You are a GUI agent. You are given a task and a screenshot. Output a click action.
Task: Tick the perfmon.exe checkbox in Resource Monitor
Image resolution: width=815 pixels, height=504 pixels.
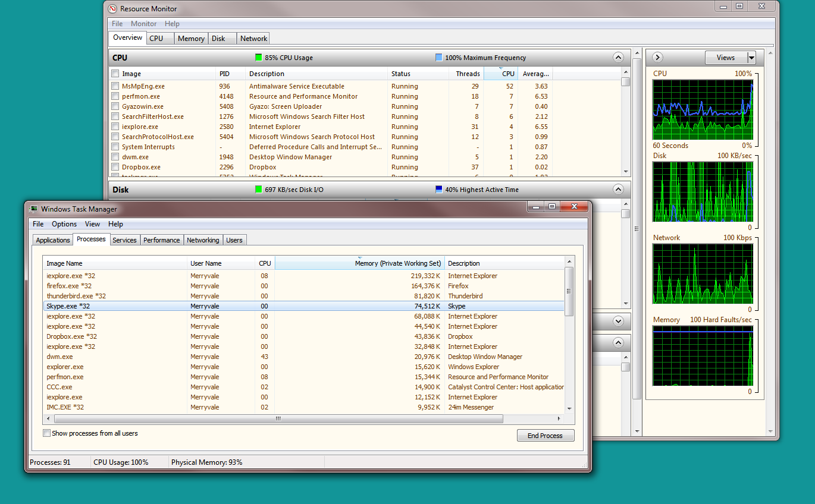coord(115,96)
